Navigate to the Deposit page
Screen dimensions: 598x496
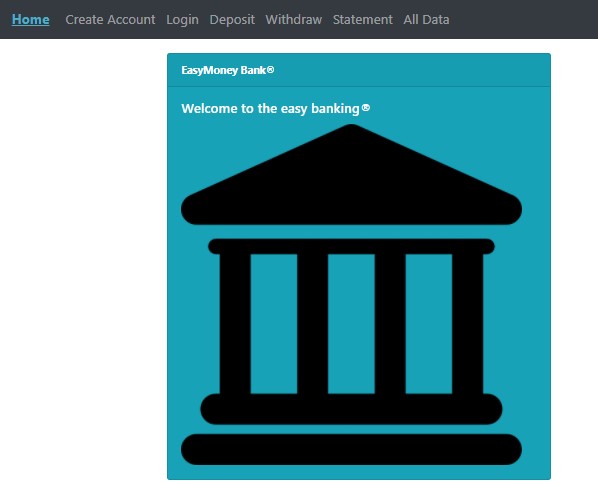coord(232,19)
